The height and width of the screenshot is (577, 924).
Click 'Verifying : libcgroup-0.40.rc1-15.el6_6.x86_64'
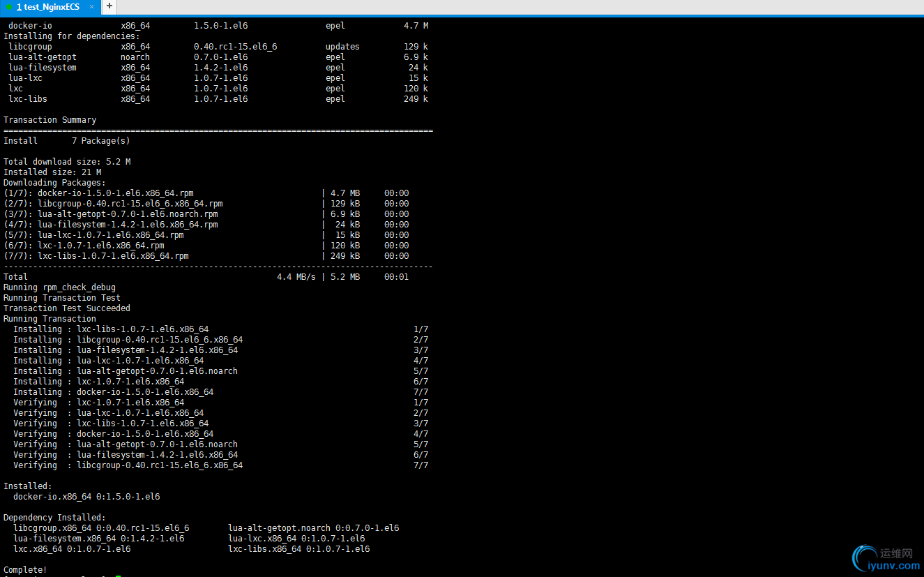tap(128, 465)
